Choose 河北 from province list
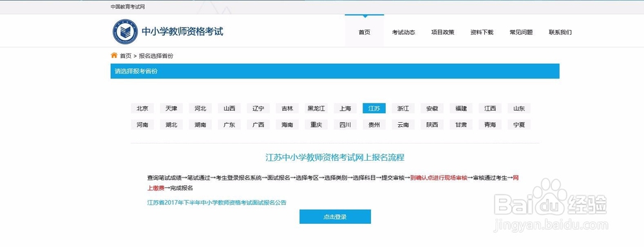 (200, 108)
